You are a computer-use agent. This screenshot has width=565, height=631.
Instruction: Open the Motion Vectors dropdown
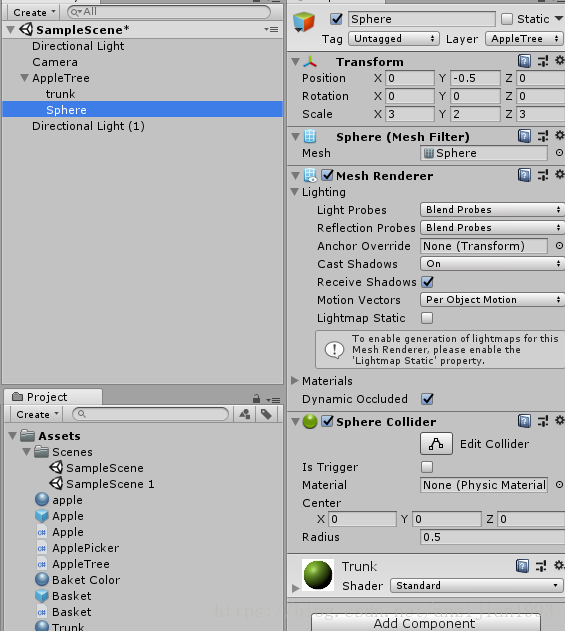(492, 300)
